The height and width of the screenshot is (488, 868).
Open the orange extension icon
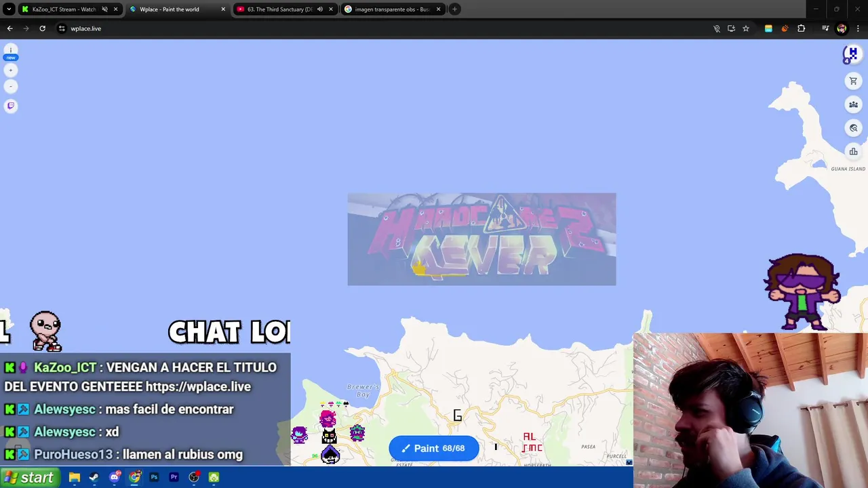click(785, 28)
